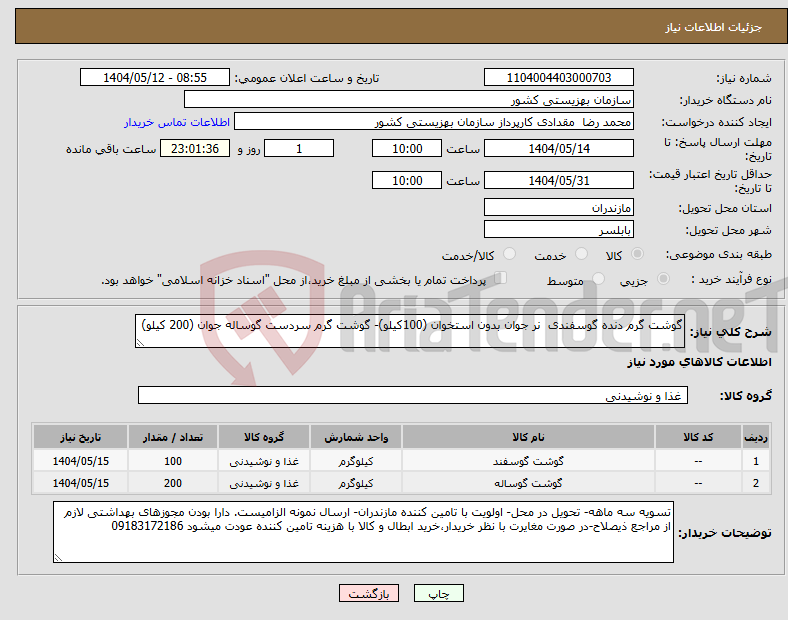This screenshot has width=788, height=620.
Task: Click the کد کالا column header
Action: coord(698,437)
